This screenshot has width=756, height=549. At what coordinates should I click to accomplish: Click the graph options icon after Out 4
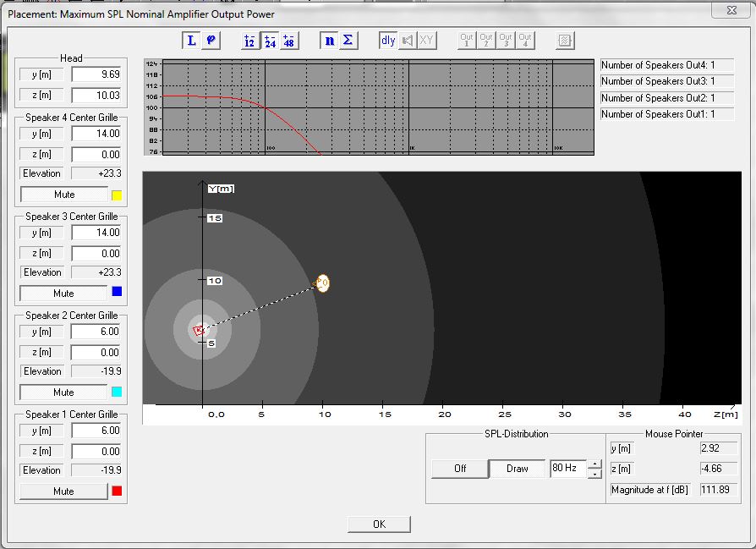[565, 41]
